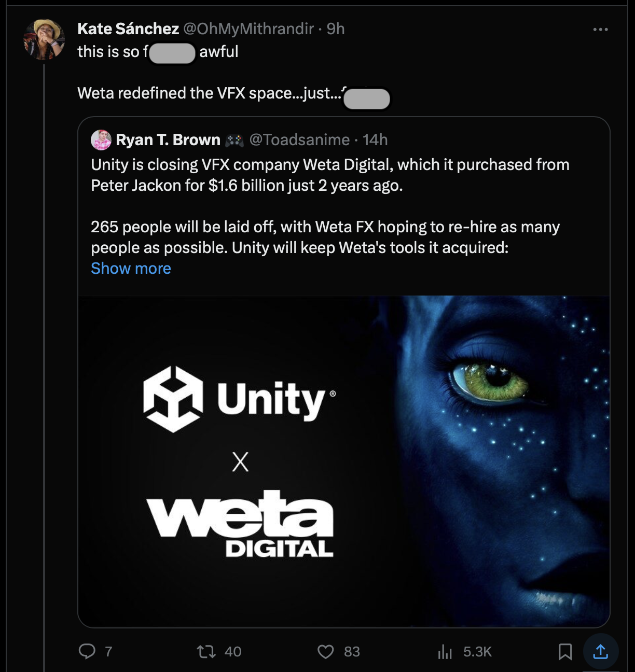Visit the @OhMyMithrandir handle

(249, 29)
